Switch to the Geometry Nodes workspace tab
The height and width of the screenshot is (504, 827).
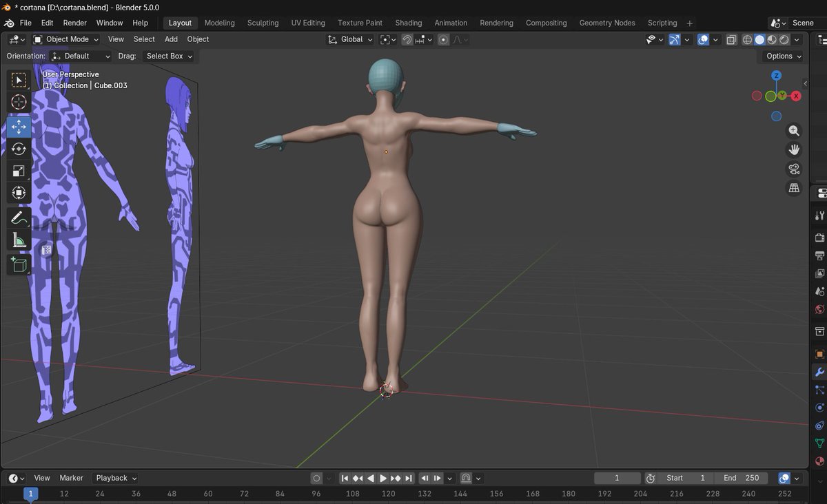click(x=607, y=23)
